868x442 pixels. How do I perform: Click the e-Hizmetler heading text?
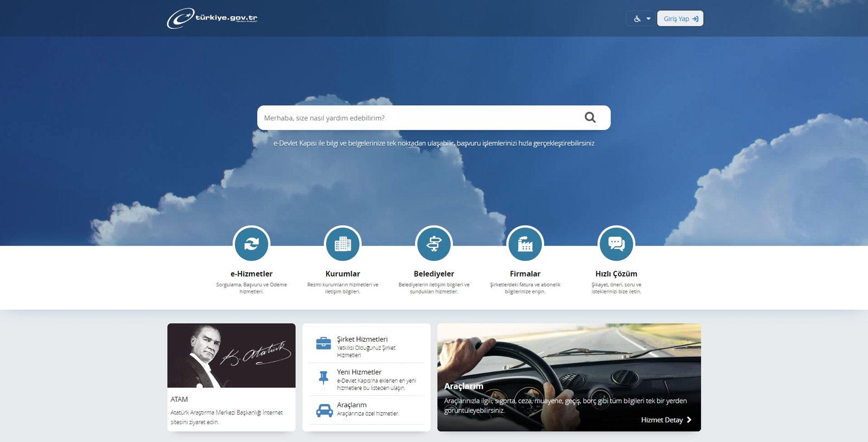[x=251, y=274]
